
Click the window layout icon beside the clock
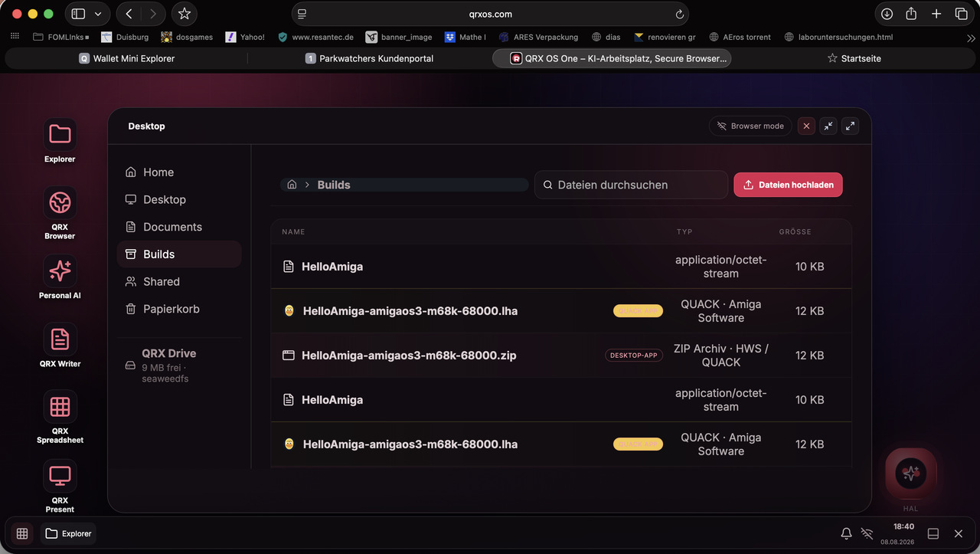coord(933,533)
